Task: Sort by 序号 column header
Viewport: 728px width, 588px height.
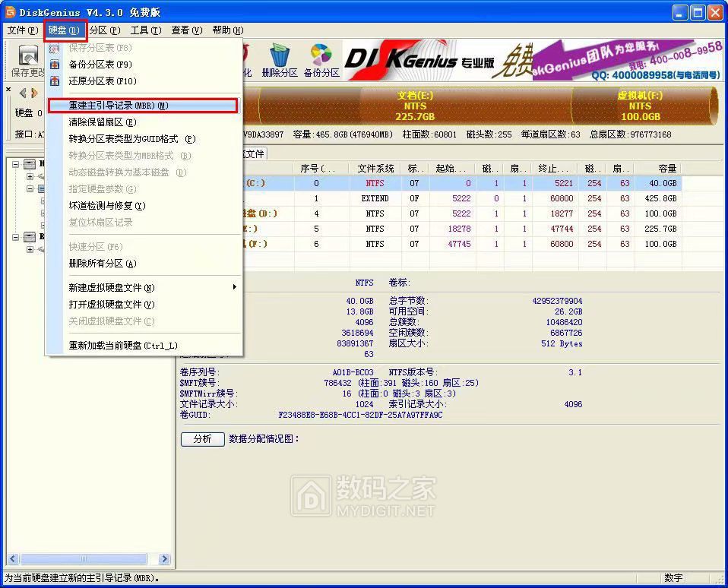Action: (321, 169)
